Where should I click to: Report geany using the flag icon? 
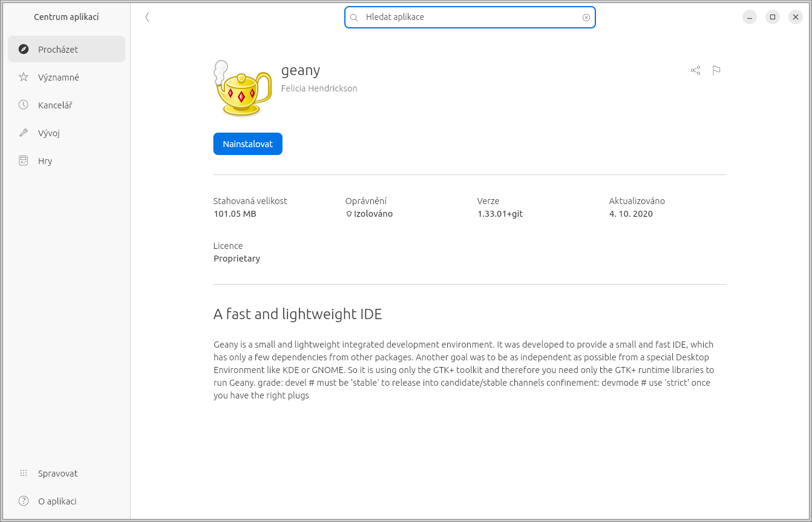click(x=716, y=70)
